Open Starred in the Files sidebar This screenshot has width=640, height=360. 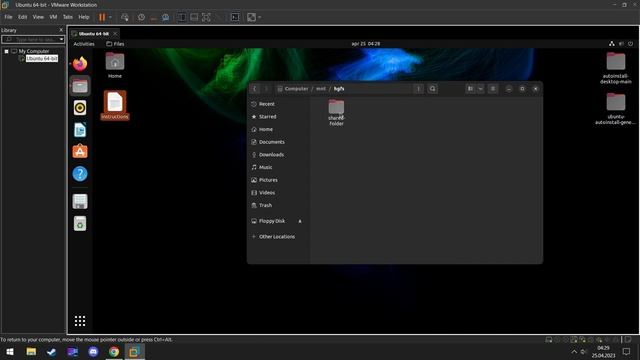tap(279, 117)
